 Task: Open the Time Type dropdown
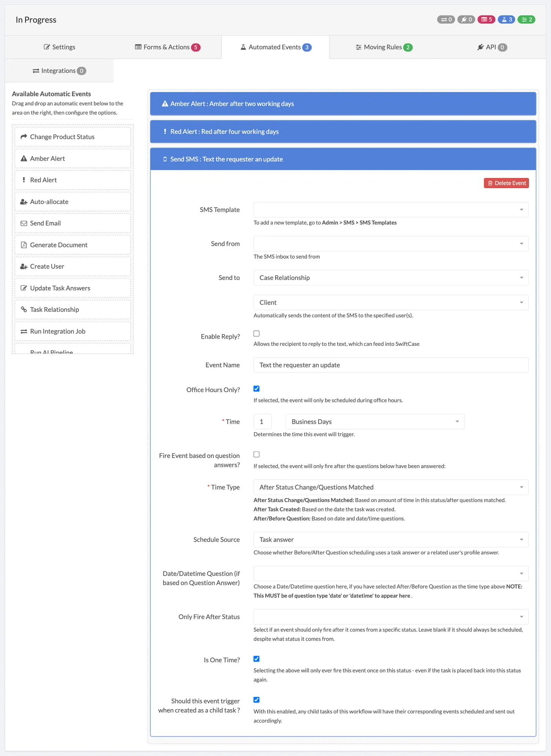tap(391, 487)
